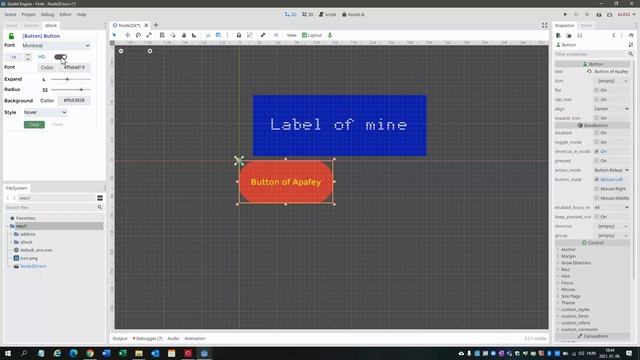The height and width of the screenshot is (360, 640).
Task: Toggle the disabled On checkbox
Action: (x=597, y=133)
